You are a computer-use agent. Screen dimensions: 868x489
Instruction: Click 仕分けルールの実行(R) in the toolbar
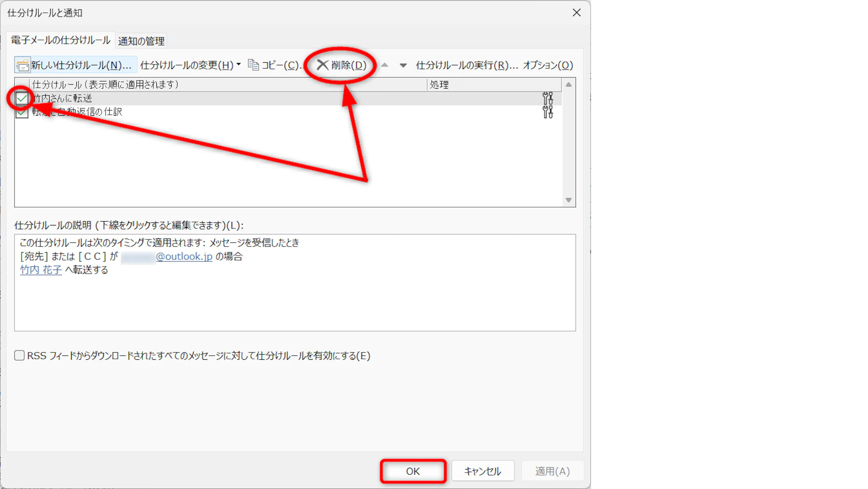click(466, 65)
